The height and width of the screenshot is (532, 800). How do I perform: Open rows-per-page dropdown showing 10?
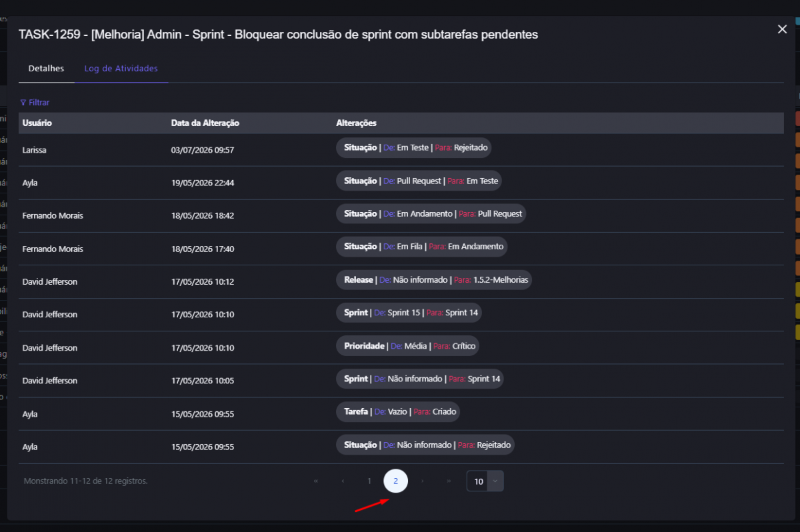click(485, 481)
